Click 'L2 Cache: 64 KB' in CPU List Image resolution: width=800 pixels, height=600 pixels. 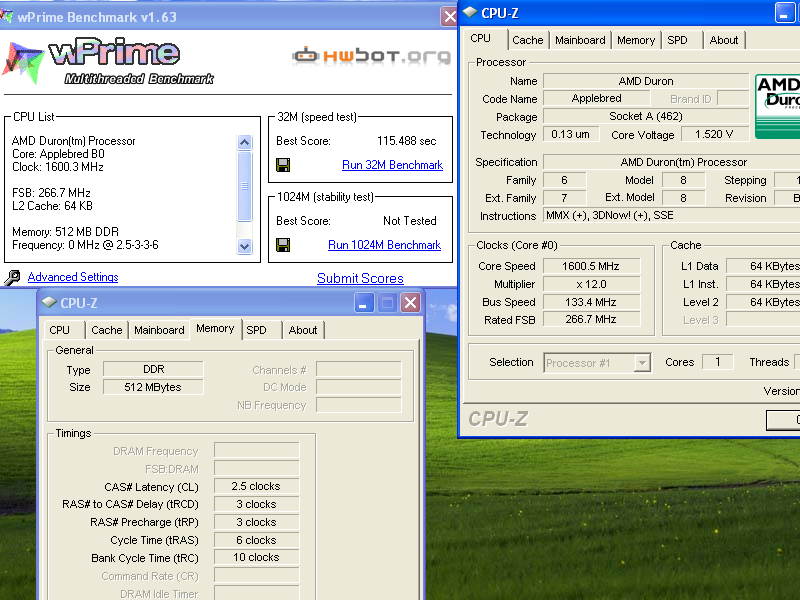53,206
